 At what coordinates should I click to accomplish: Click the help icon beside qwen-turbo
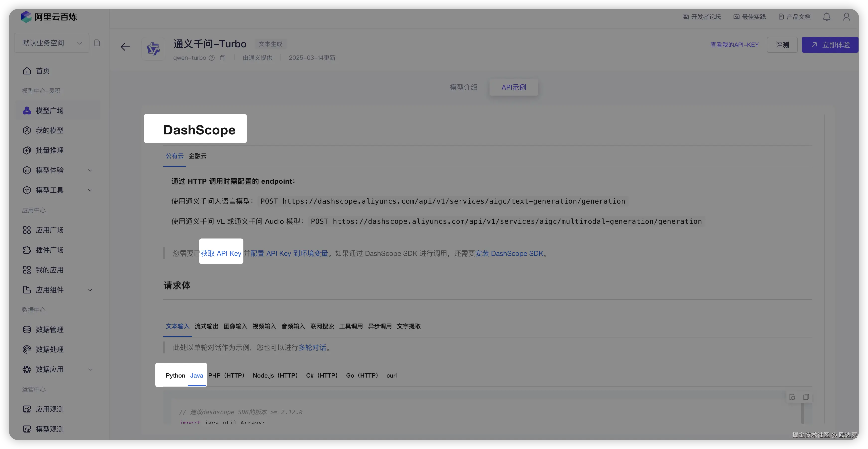point(212,58)
